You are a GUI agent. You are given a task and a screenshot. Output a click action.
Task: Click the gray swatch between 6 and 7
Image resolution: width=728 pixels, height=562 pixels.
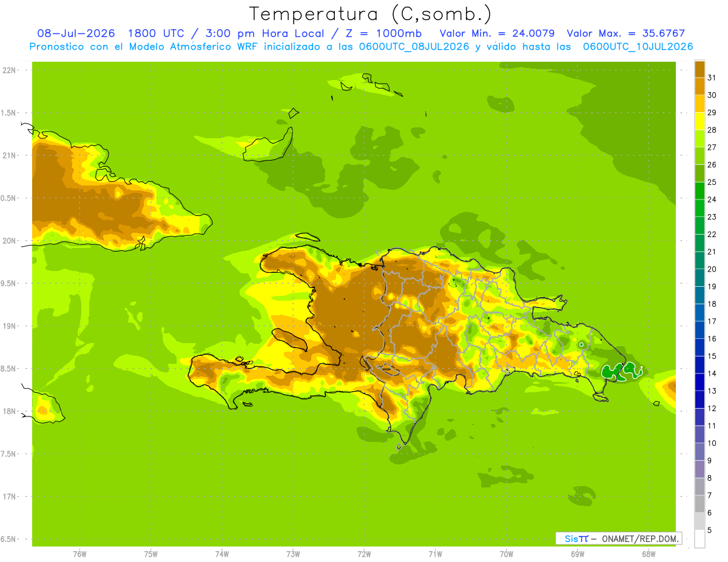click(x=699, y=504)
